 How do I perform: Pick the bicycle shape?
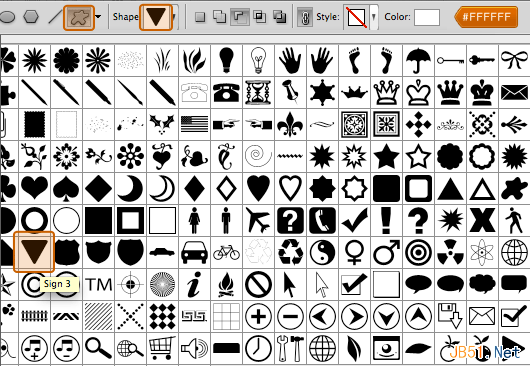tap(226, 252)
